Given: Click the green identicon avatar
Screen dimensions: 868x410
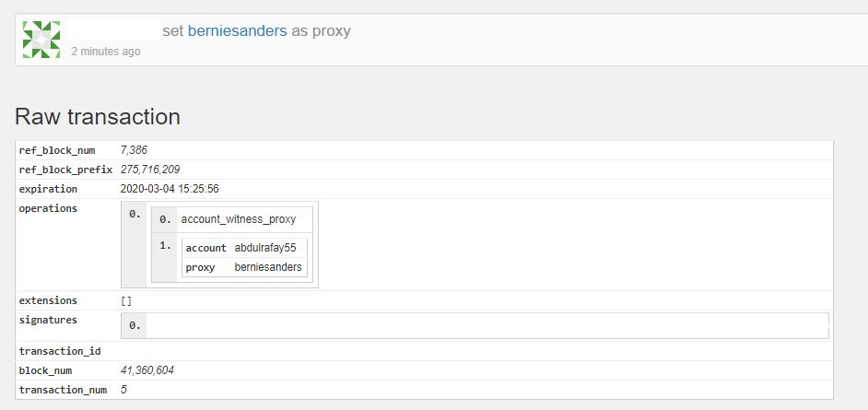Looking at the screenshot, I should pyautogui.click(x=41, y=40).
